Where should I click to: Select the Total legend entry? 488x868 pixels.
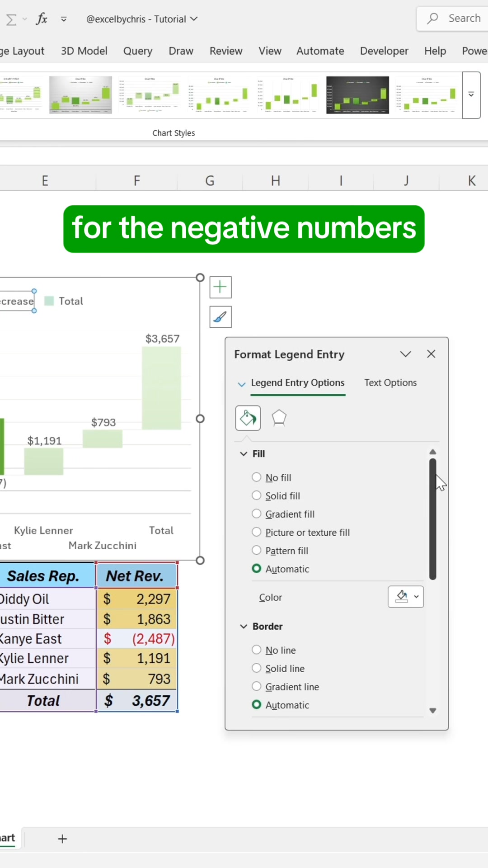64,301
